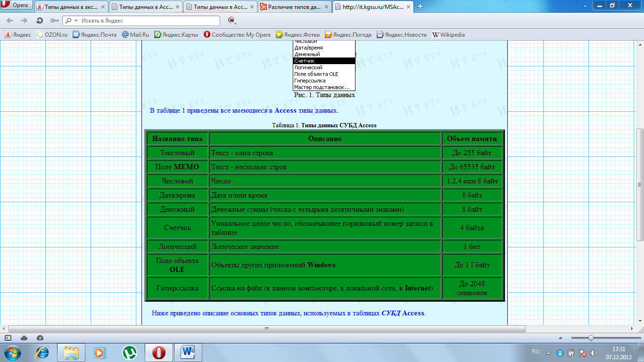Open the search engine selector dropdown

[71, 21]
